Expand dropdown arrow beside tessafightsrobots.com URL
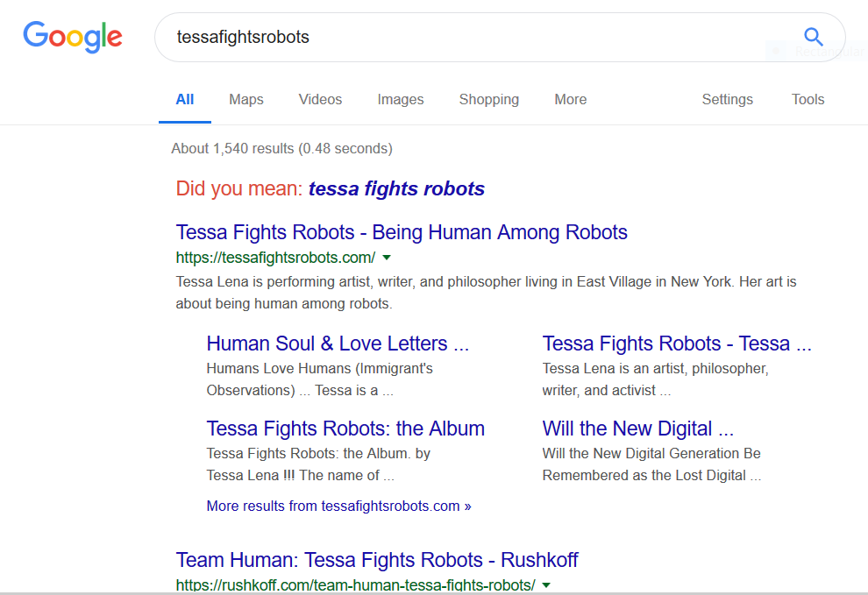Viewport: 868px width, 595px height. (387, 258)
